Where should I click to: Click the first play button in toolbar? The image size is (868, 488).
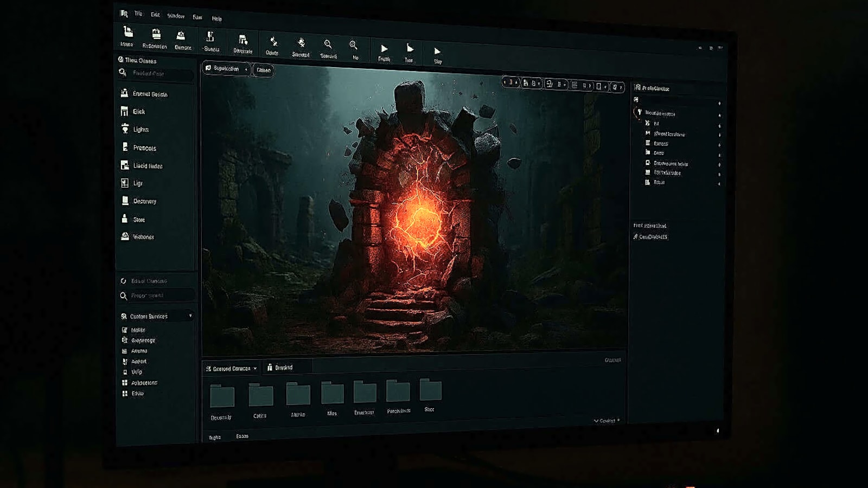tap(384, 53)
